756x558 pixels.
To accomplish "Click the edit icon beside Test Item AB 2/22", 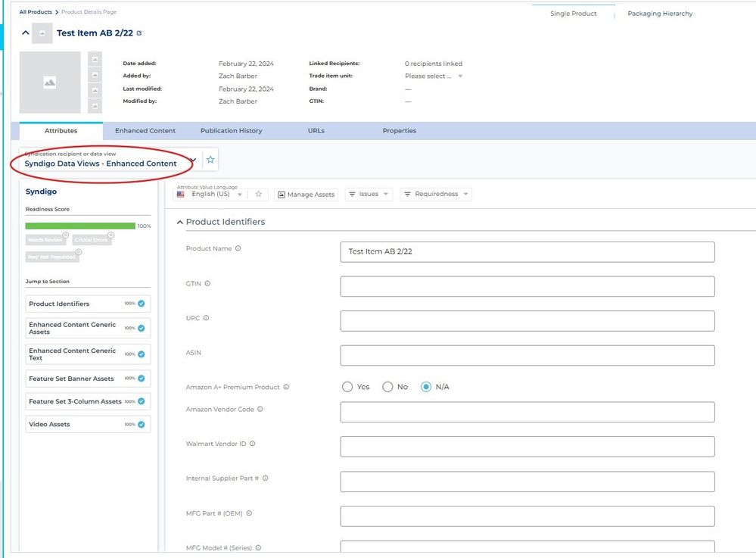I will click(x=139, y=33).
